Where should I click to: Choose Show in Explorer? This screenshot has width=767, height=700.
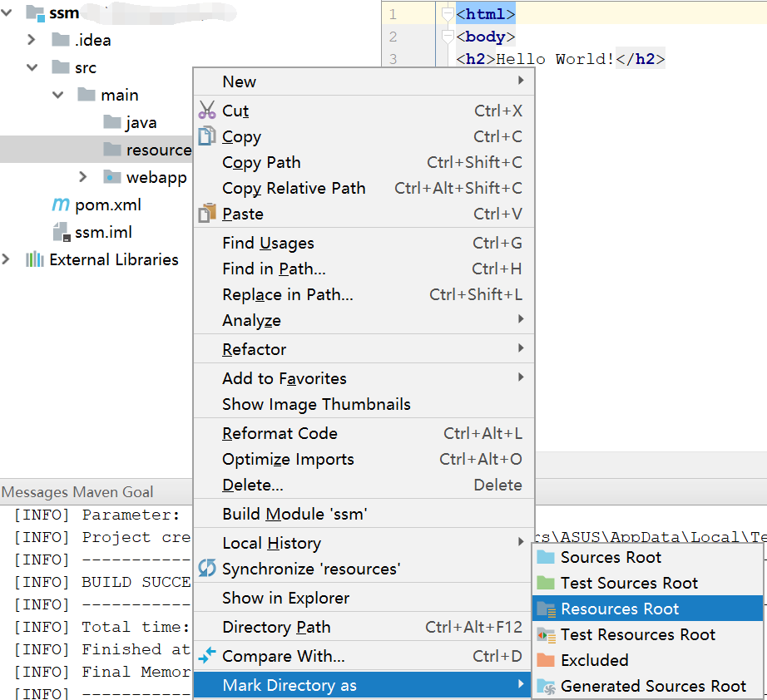[364, 598]
